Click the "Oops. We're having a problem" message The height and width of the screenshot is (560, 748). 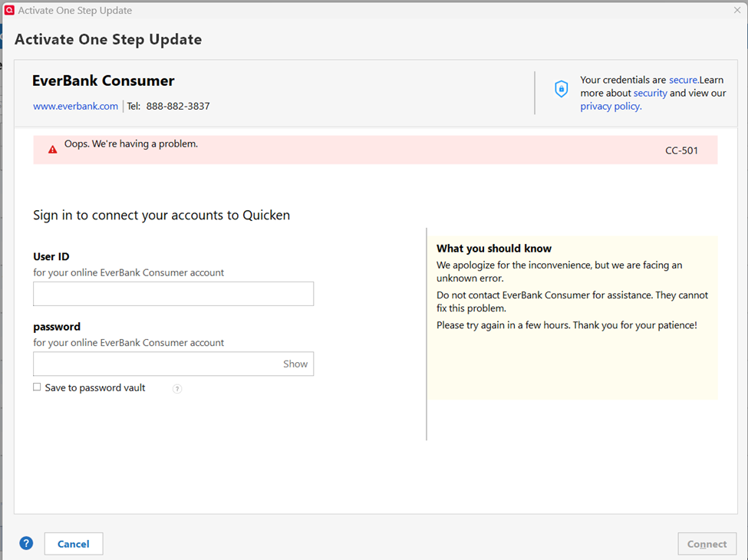130,143
